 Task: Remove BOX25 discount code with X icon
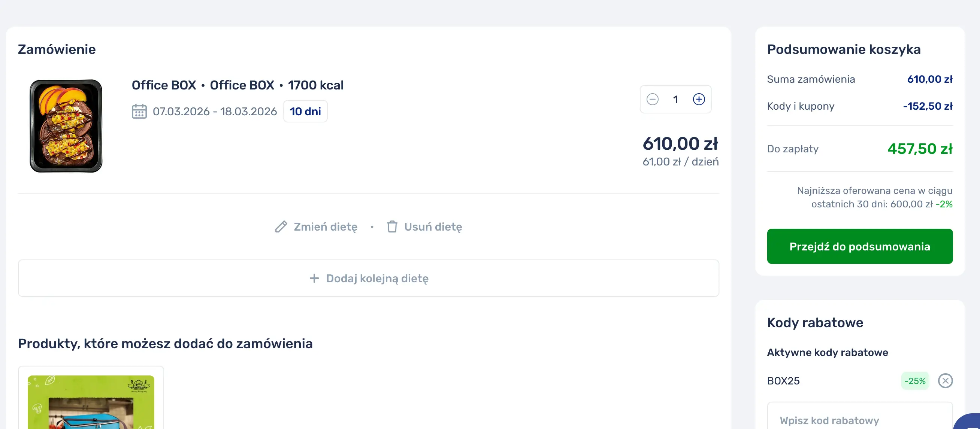pos(945,381)
